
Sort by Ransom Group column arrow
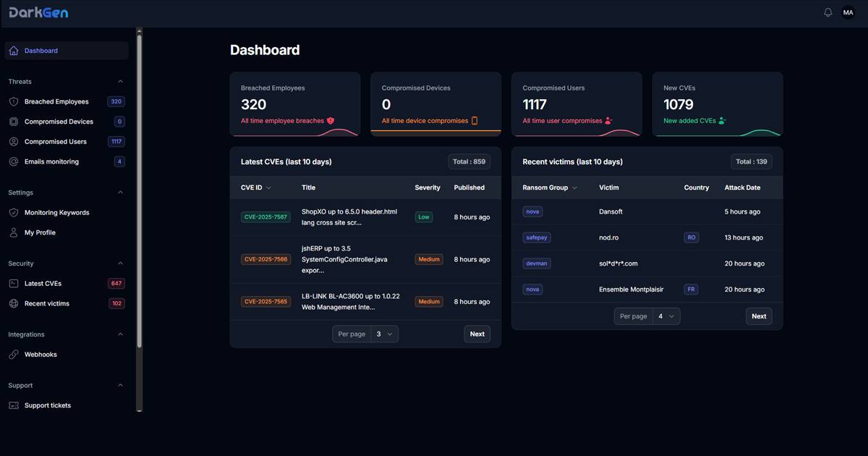point(575,188)
